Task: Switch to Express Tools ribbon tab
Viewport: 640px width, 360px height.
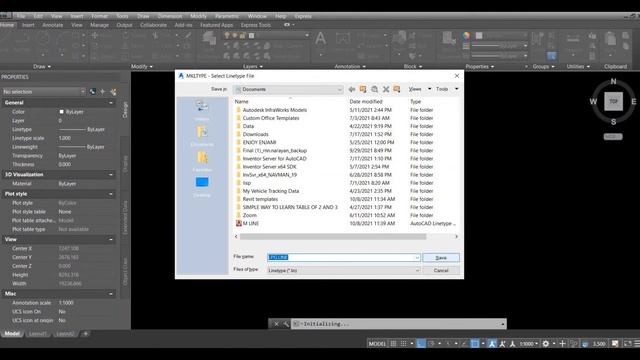Action: [256, 25]
